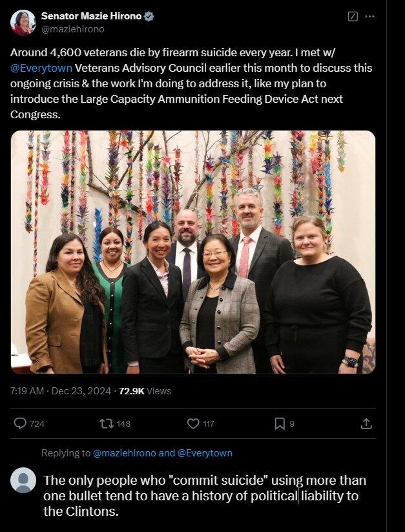Click the blue verified badge
Image resolution: width=405 pixels, height=532 pixels.
(x=149, y=16)
